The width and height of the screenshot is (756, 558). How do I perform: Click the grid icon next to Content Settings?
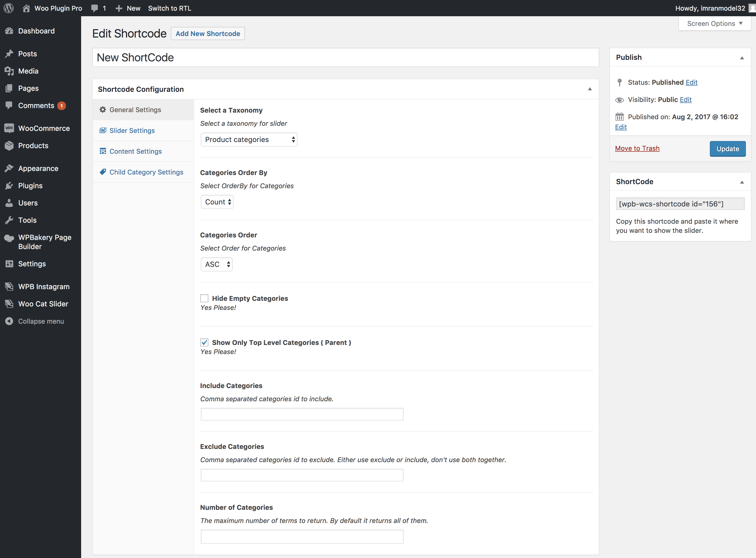click(103, 151)
